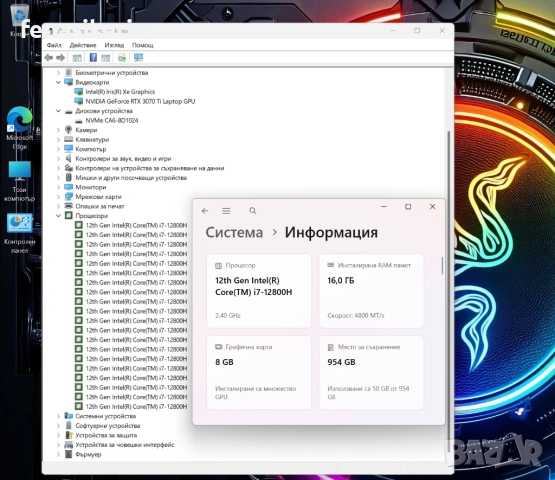555x480 pixels.
Task: Minimize the Settings Информация window
Action: [x=384, y=206]
